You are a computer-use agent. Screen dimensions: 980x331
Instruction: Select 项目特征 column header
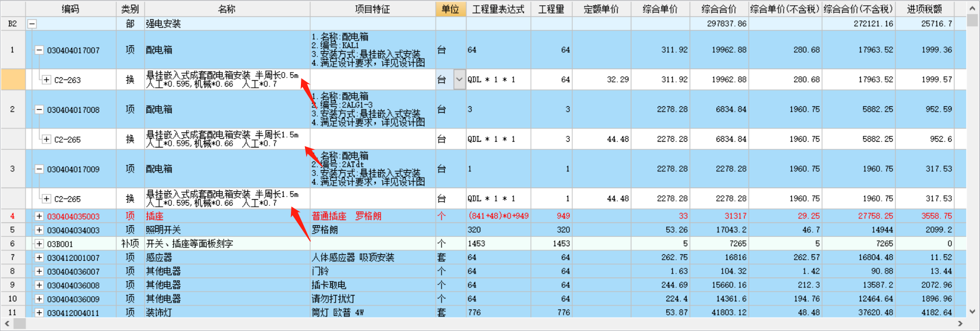coord(373,9)
